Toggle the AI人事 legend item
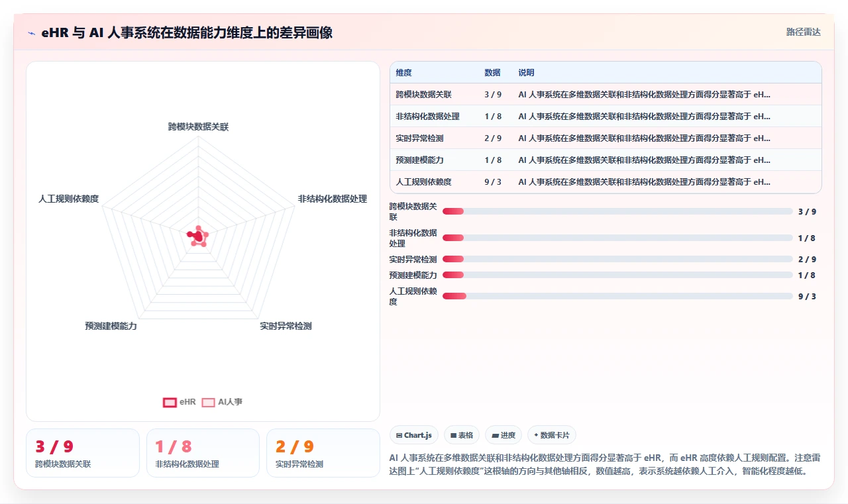Viewport: 848px width, 504px height. pyautogui.click(x=222, y=402)
